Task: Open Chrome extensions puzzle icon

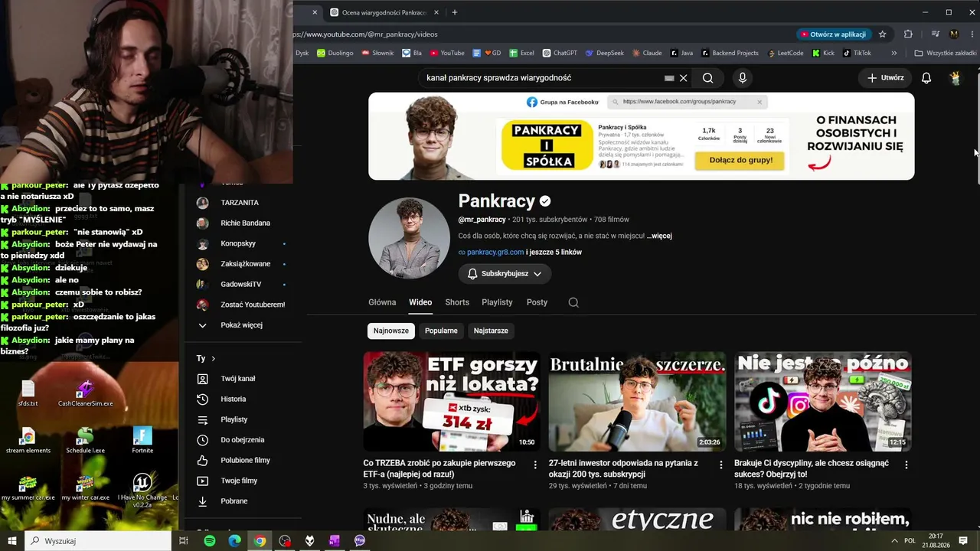Action: pos(908,34)
